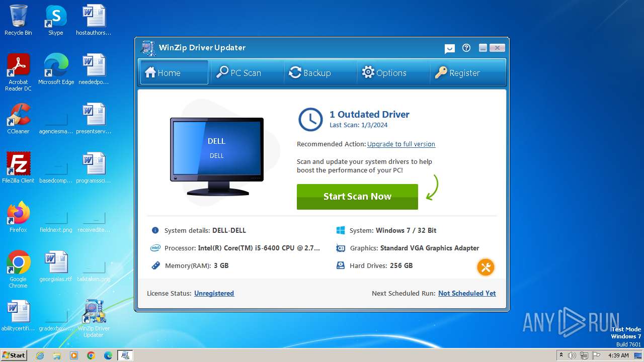Show hidden tray icons arrow
This screenshot has height=362, width=644.
pyautogui.click(x=560, y=355)
